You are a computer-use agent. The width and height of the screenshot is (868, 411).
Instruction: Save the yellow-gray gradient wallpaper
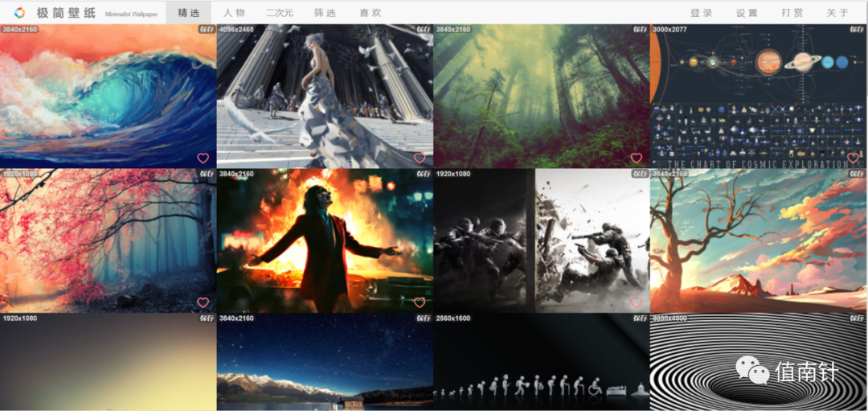[207, 319]
